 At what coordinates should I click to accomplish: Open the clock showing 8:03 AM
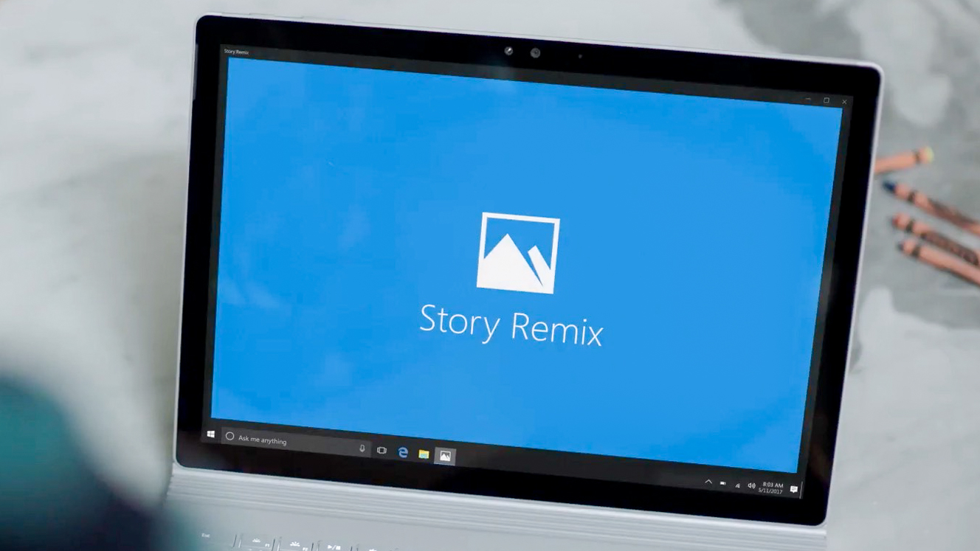[772, 488]
